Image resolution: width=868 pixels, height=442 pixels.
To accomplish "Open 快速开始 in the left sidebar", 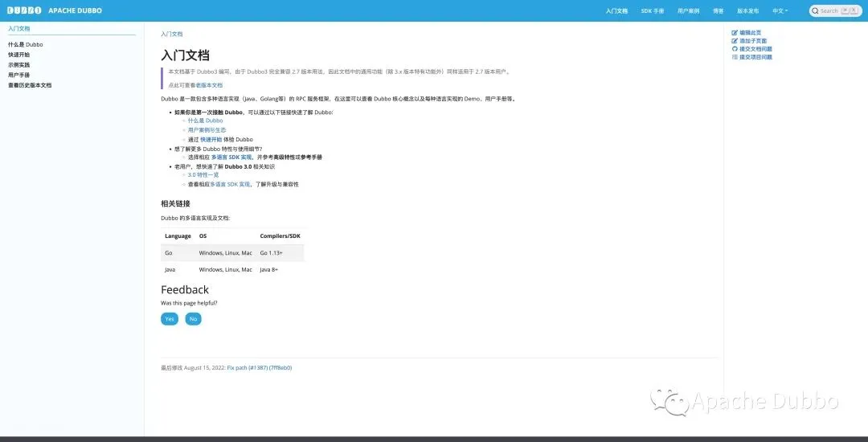I will coord(18,55).
